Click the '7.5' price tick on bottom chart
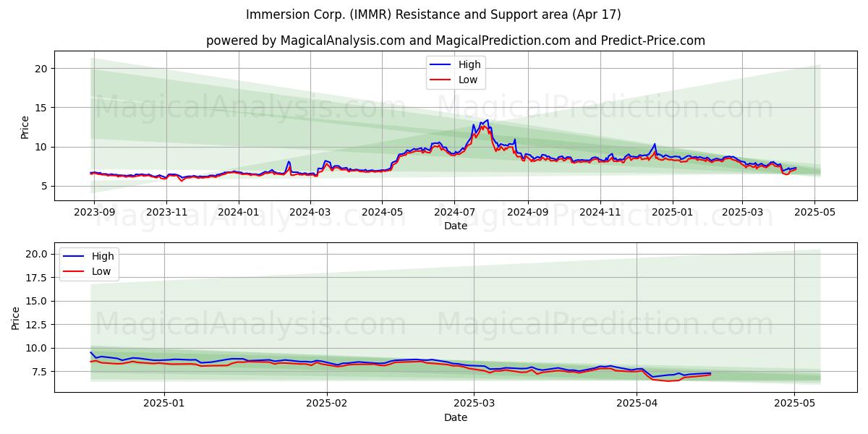This screenshot has width=868, height=434. point(40,372)
